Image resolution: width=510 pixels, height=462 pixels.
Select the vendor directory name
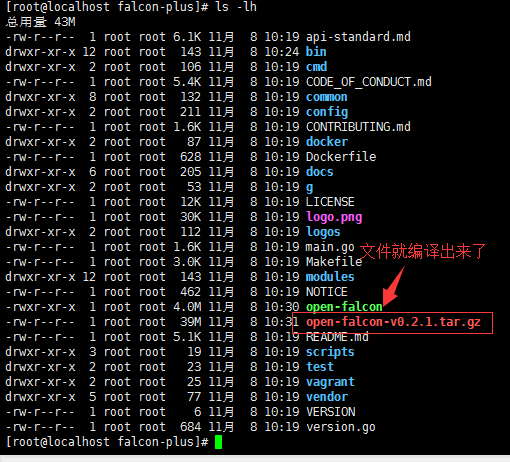click(327, 397)
